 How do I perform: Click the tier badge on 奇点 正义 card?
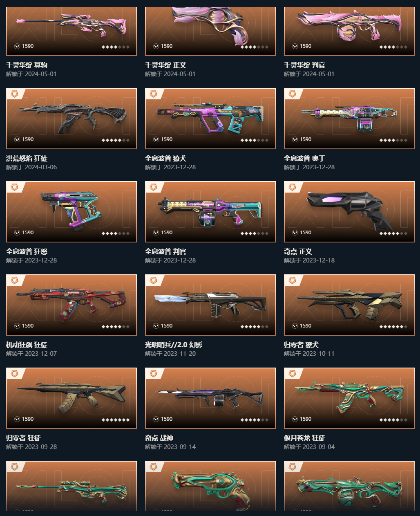293,187
